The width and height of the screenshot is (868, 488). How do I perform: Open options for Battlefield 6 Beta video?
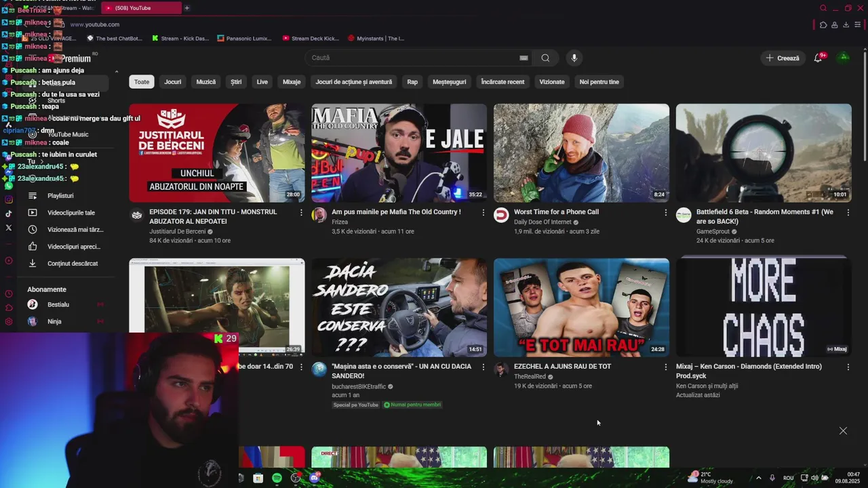click(848, 212)
